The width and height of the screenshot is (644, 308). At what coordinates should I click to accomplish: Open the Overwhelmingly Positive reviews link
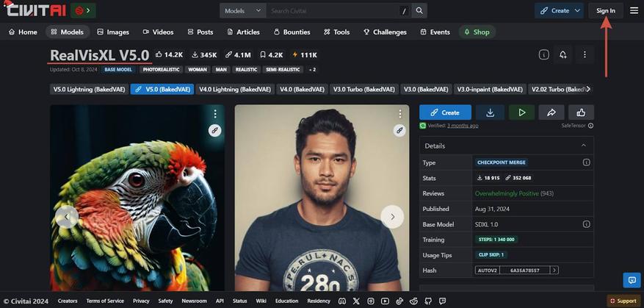point(507,193)
